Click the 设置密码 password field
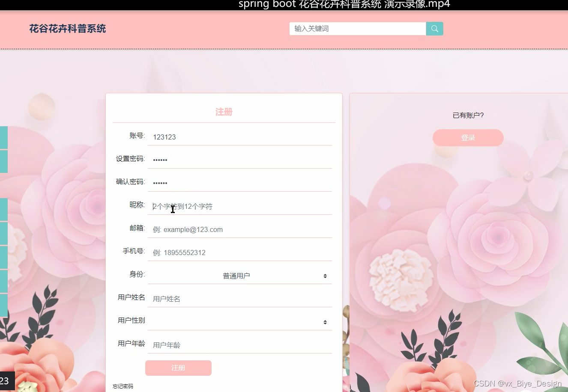The image size is (568, 392). pyautogui.click(x=240, y=160)
